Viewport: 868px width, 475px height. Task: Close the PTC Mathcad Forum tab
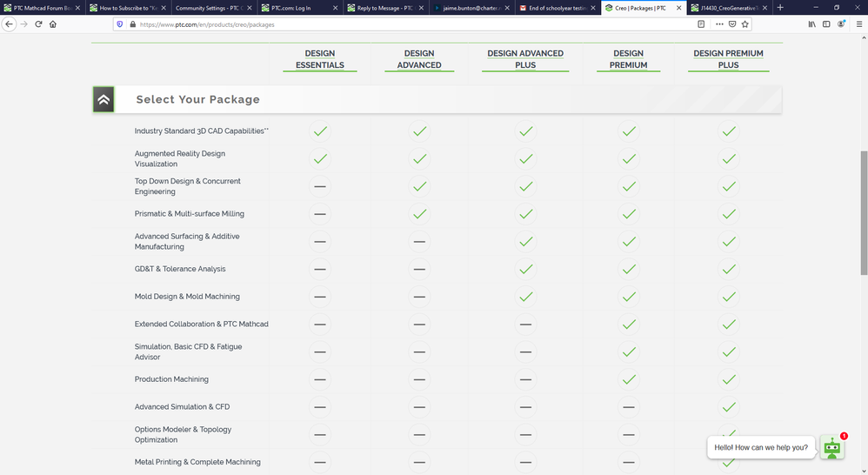tap(77, 8)
